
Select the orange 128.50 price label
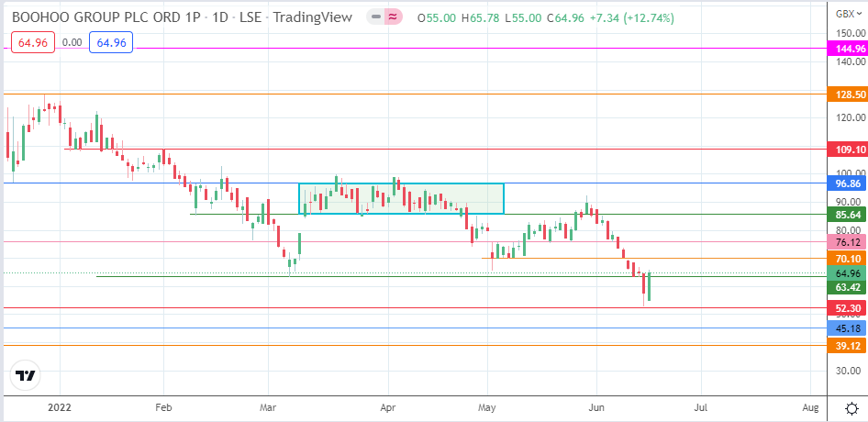click(847, 94)
